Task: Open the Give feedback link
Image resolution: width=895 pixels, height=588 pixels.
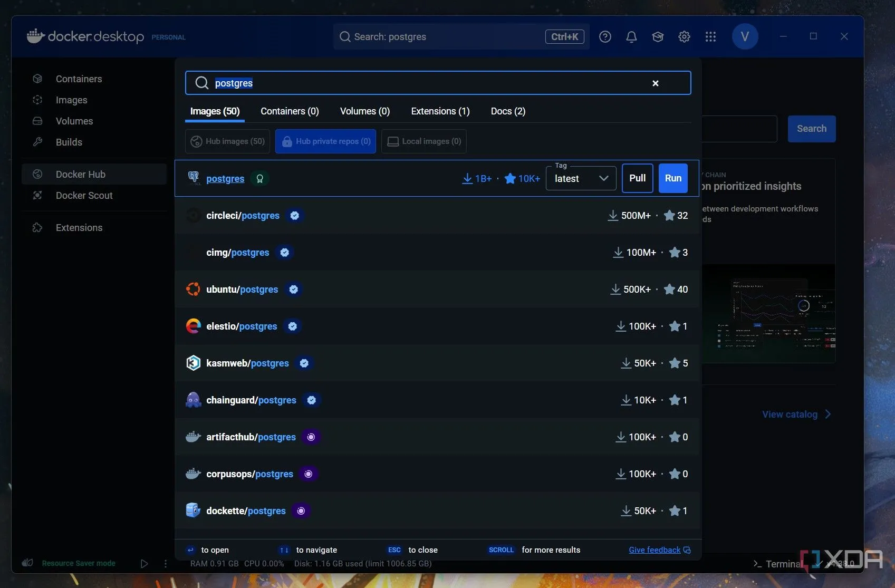Action: click(654, 550)
